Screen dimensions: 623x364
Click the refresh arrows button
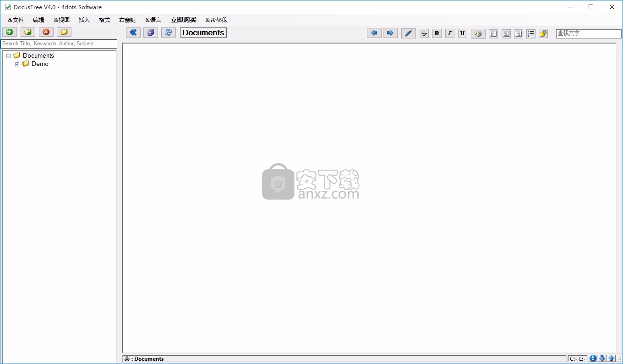pos(169,33)
